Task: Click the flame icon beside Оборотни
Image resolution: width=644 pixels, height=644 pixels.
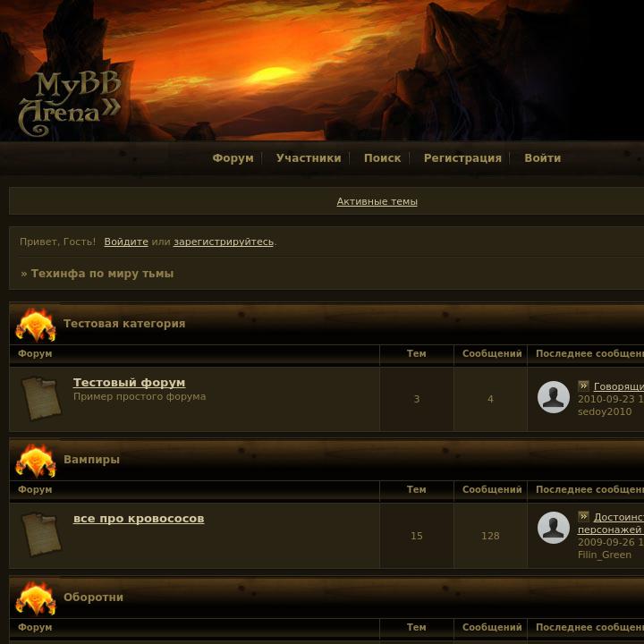Action: click(36, 598)
